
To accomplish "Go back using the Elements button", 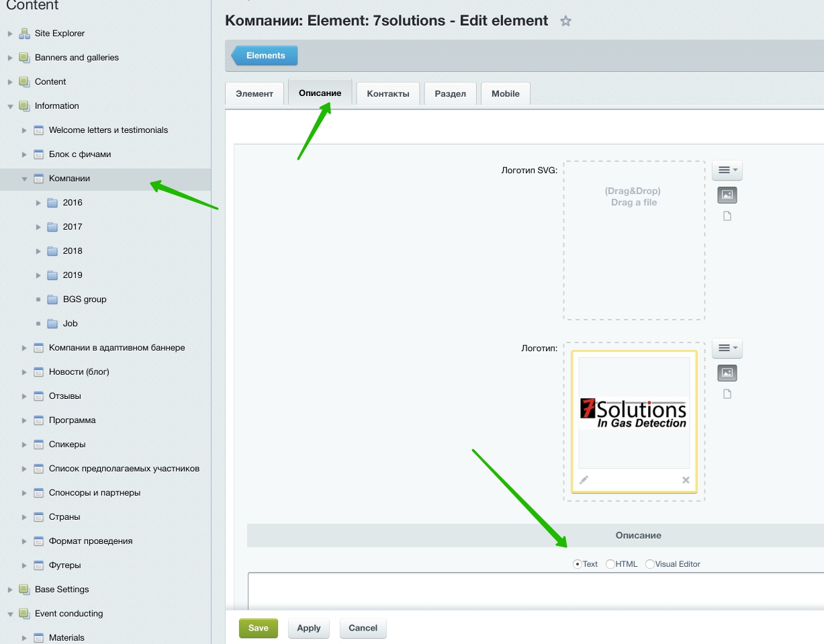I will 265,56.
